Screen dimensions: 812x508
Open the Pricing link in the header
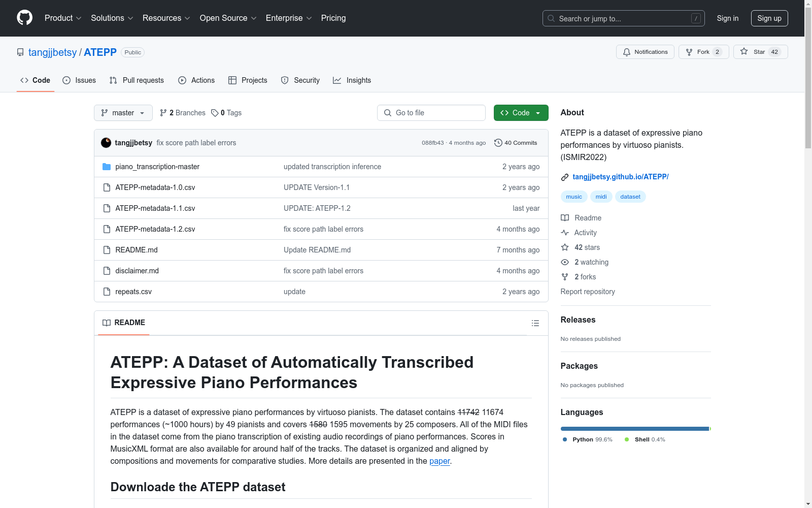(x=333, y=18)
